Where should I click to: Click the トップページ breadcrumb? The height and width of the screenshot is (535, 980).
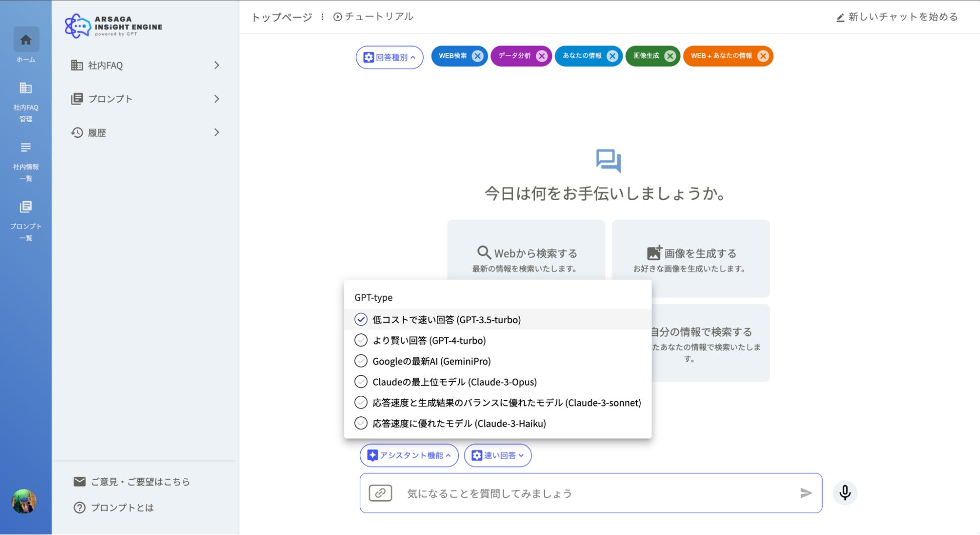coord(281,17)
